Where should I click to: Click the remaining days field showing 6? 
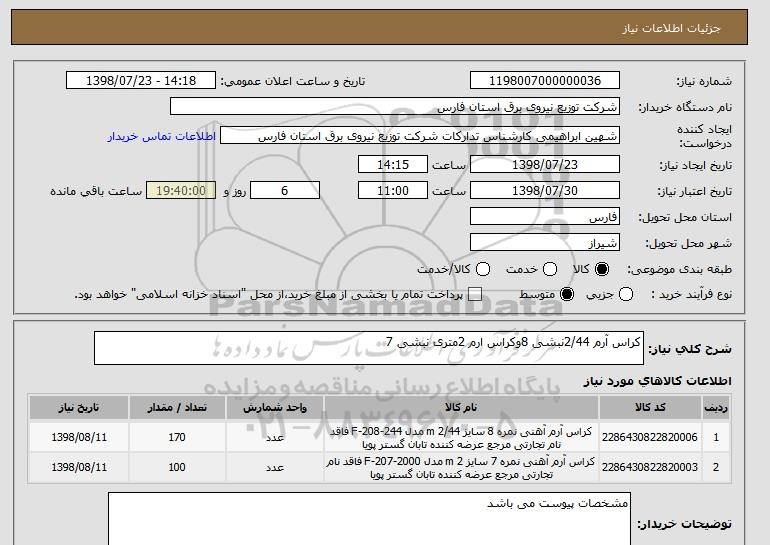(285, 191)
